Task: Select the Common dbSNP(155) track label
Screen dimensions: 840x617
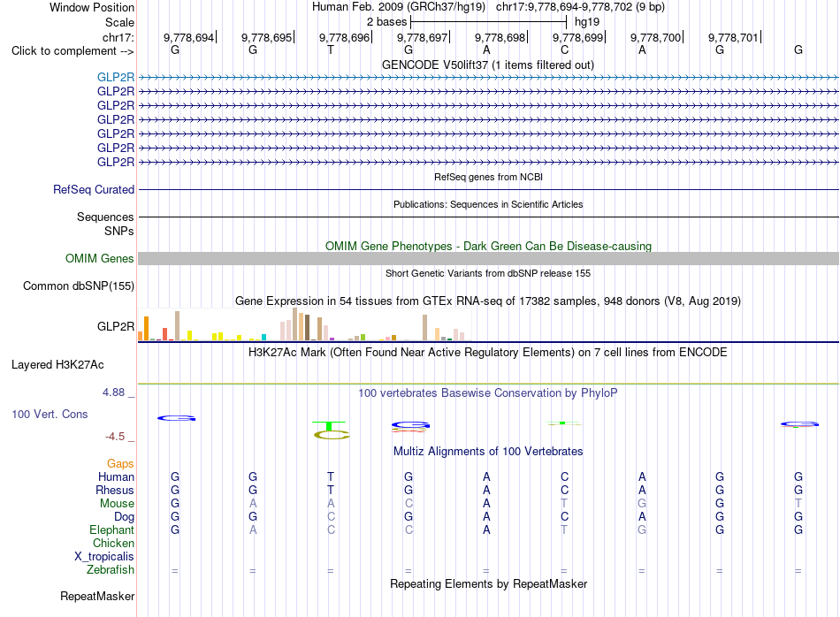Action: 79,286
